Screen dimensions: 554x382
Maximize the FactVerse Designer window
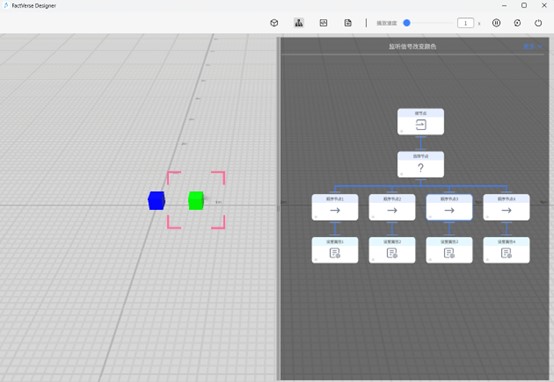[x=524, y=5]
